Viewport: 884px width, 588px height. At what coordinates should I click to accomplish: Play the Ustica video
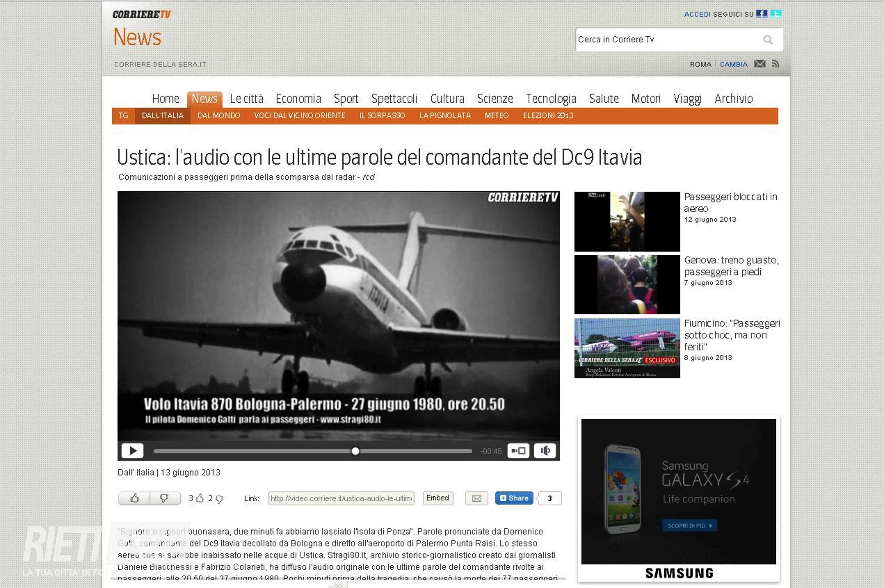click(132, 450)
